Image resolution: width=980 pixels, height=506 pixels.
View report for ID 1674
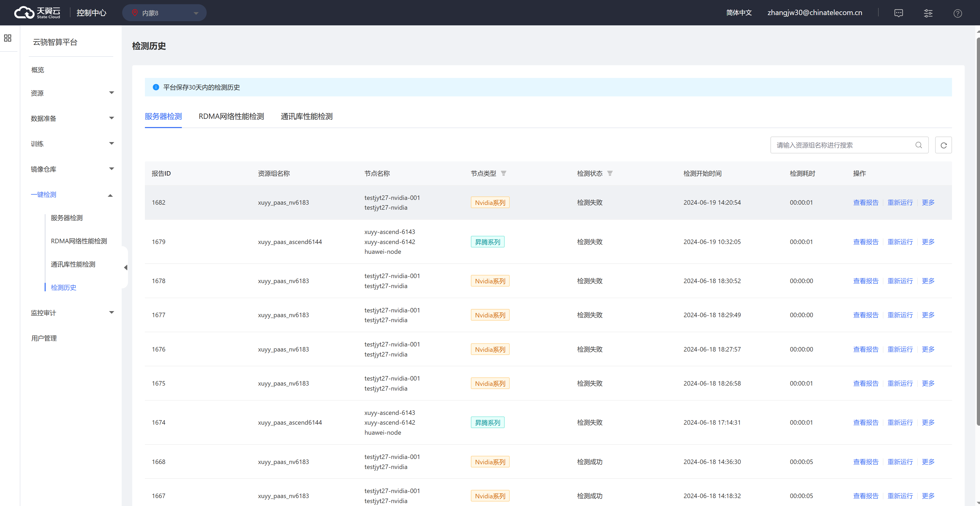click(866, 422)
